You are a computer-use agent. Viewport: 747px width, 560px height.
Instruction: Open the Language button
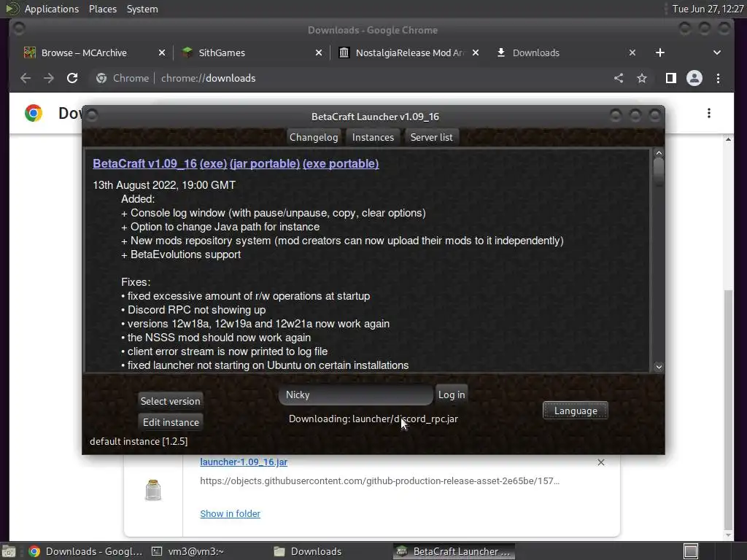pyautogui.click(x=576, y=411)
